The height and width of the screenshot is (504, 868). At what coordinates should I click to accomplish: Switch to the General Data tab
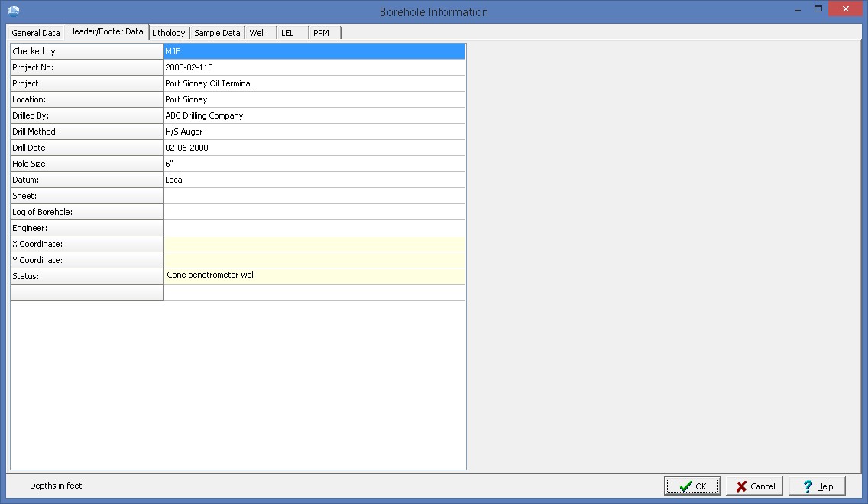click(36, 33)
